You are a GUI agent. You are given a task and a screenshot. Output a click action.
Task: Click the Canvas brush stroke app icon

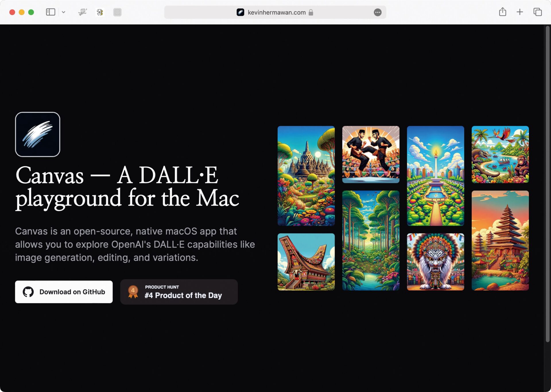click(38, 134)
